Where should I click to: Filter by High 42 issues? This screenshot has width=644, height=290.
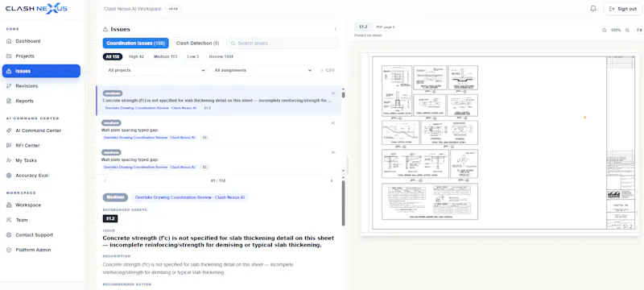tap(136, 56)
